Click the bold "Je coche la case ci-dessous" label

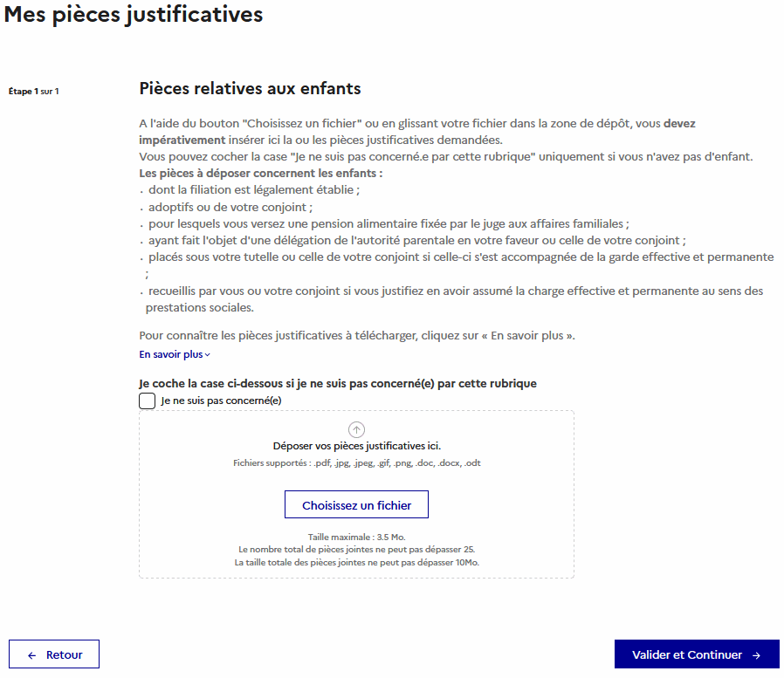pos(337,383)
